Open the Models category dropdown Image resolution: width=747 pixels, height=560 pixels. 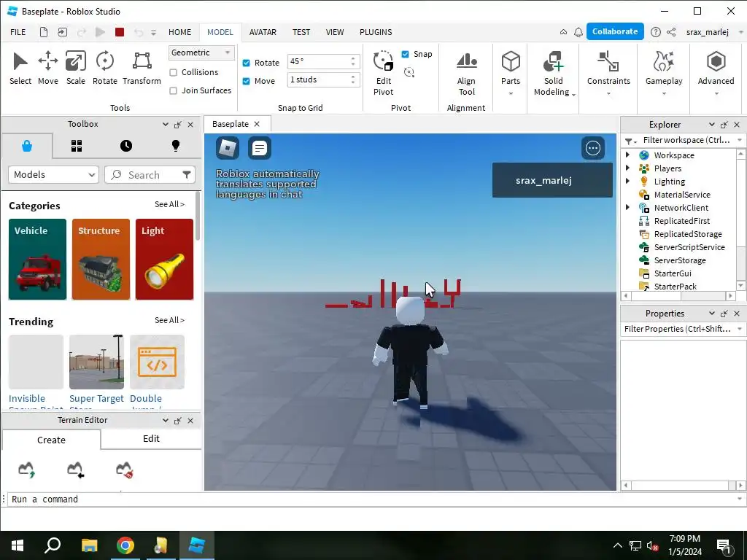click(x=53, y=175)
